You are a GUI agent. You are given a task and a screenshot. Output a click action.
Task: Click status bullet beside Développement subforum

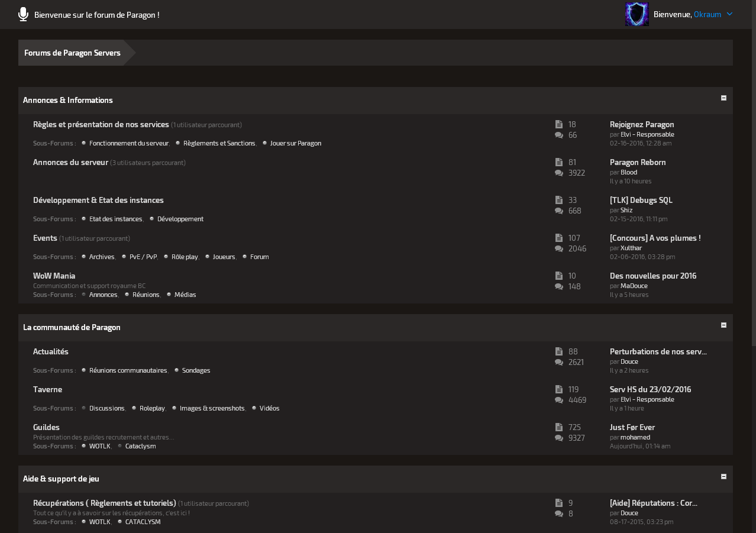[x=152, y=219]
